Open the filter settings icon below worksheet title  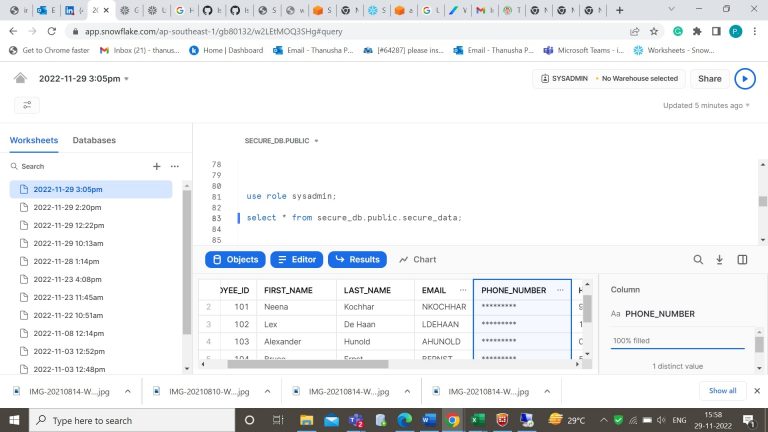tap(27, 105)
